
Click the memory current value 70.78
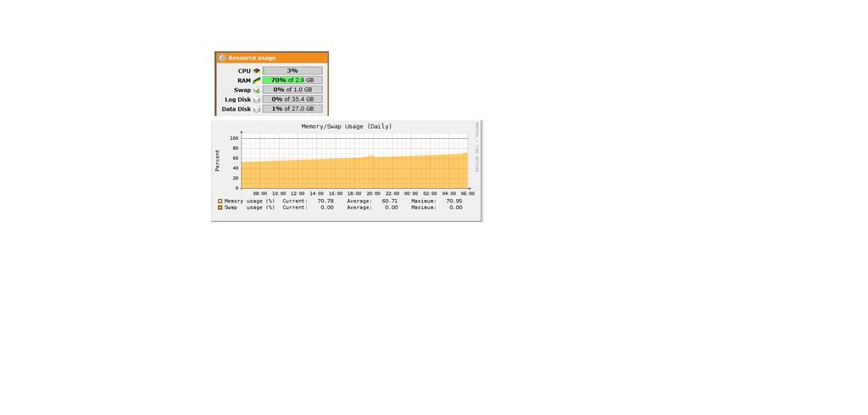[325, 201]
